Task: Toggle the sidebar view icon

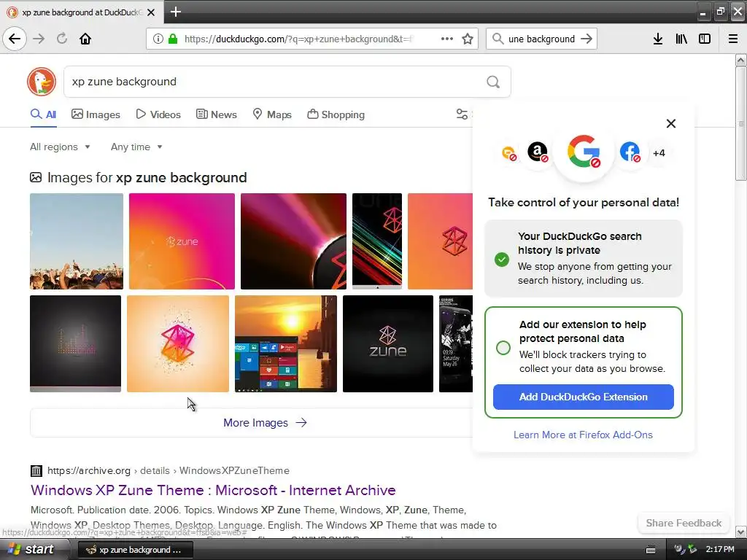Action: [x=705, y=39]
